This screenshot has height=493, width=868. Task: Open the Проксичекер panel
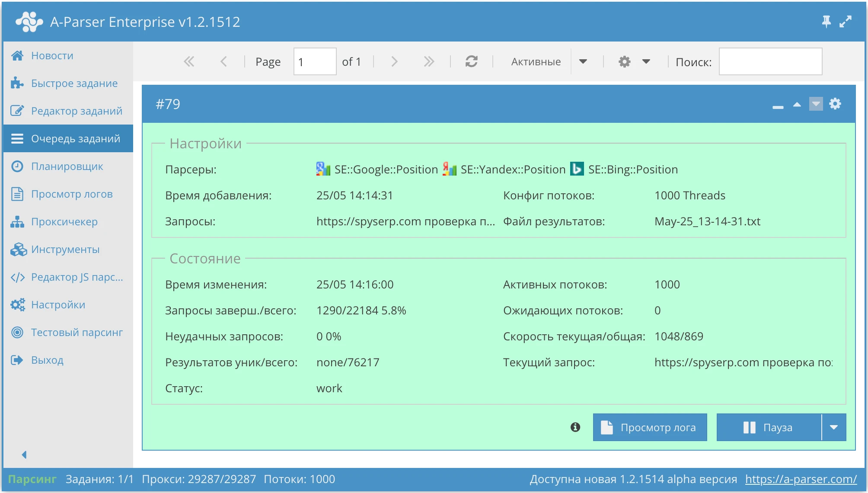64,221
